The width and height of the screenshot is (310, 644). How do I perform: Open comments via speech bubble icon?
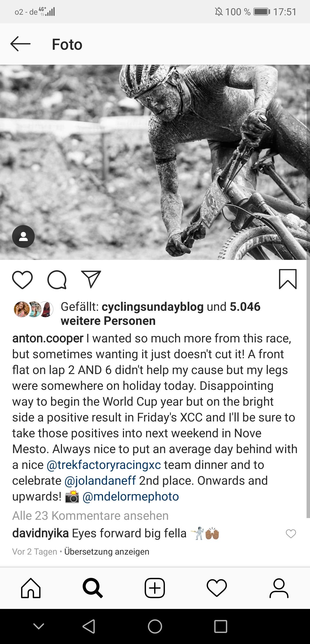pyautogui.click(x=57, y=279)
